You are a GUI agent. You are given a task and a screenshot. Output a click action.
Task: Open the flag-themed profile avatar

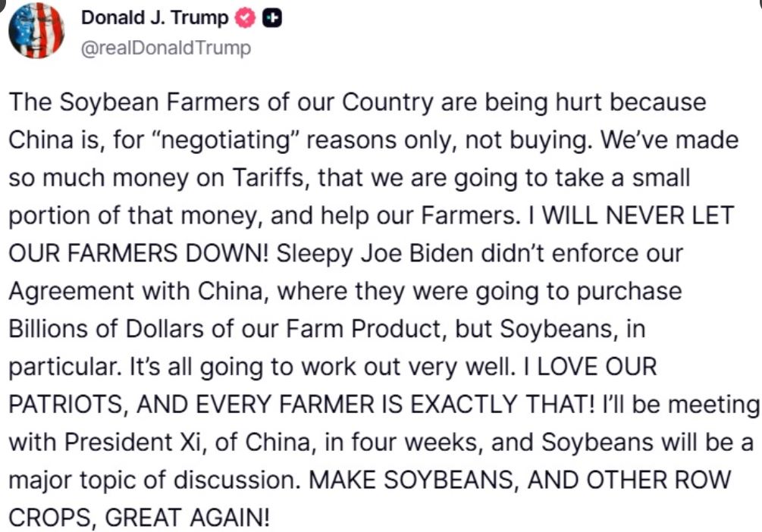tap(36, 30)
